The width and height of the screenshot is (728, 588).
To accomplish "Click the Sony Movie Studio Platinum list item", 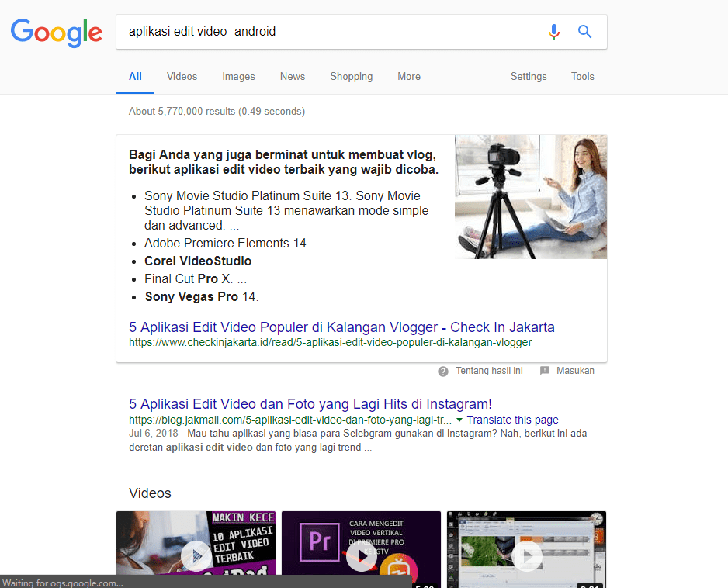I will click(x=286, y=211).
